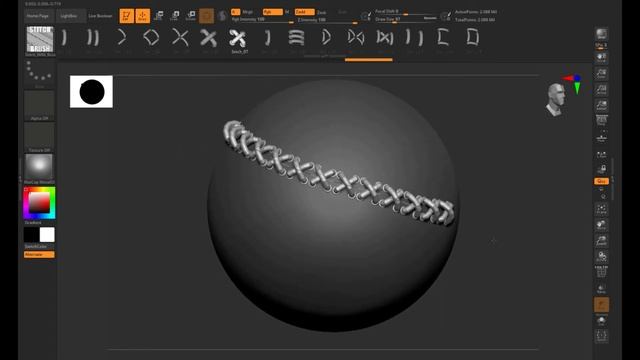640x360 pixels.
Task: Click the black circle alpha preview thumbnail
Action: tap(91, 92)
